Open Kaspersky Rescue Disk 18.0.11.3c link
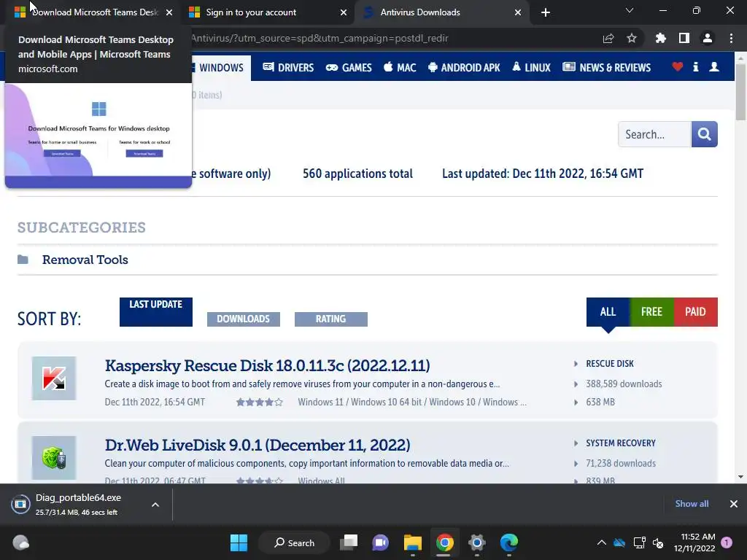 pyautogui.click(x=267, y=366)
